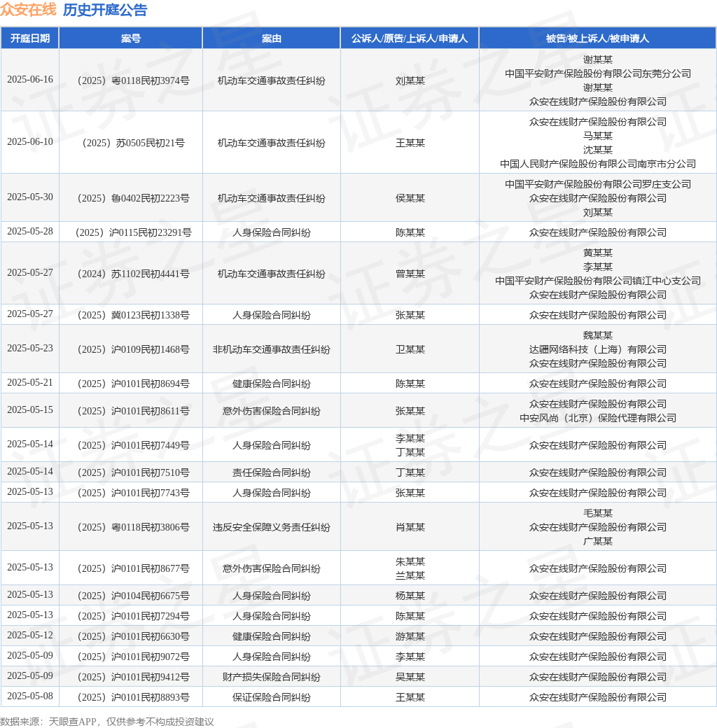
Task: Click 财产损失保险合同纠纷 case cause
Action: pos(272,678)
